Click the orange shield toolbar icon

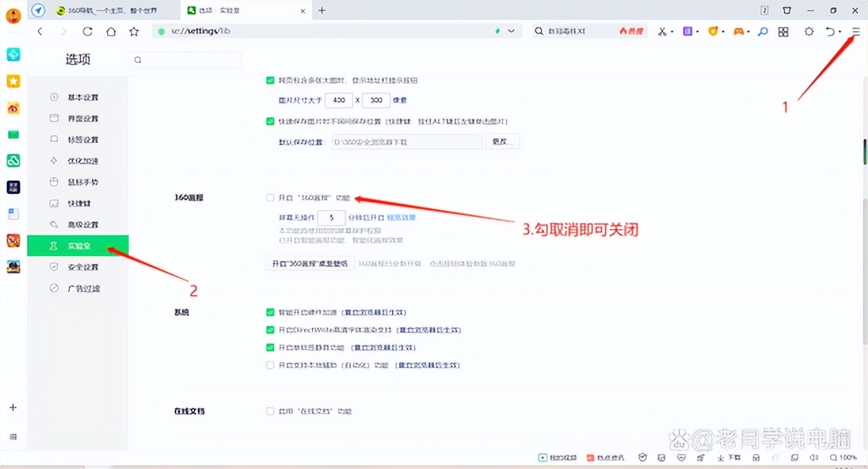pyautogui.click(x=713, y=31)
